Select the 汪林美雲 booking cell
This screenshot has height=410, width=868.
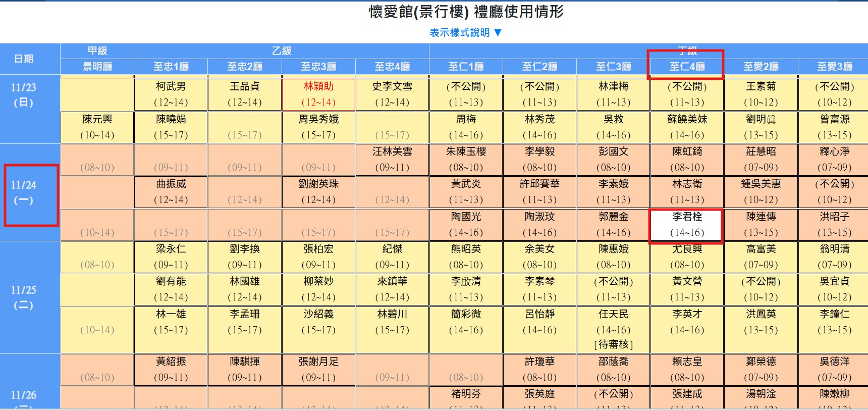click(392, 159)
